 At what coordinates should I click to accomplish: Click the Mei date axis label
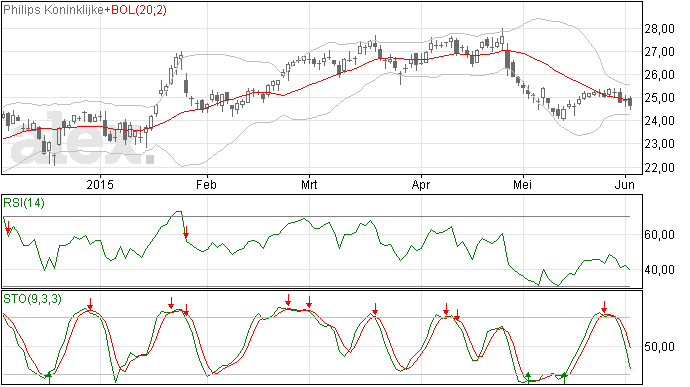522,184
